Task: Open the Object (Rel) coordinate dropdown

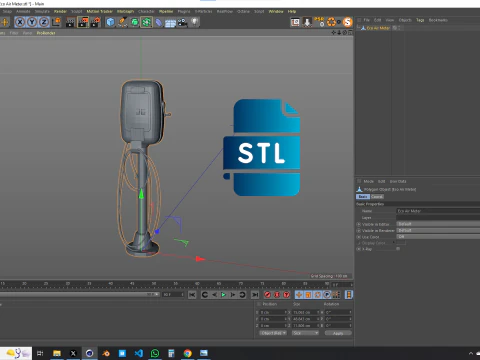Action: pos(273,333)
